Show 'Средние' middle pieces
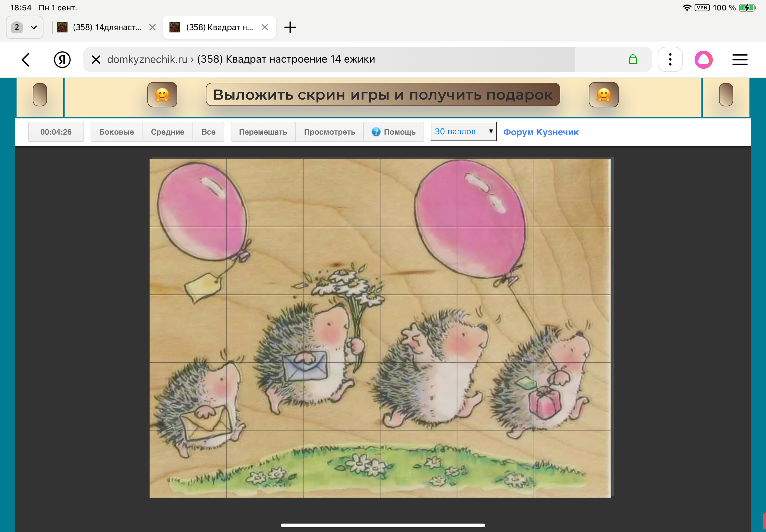766x532 pixels. [168, 132]
